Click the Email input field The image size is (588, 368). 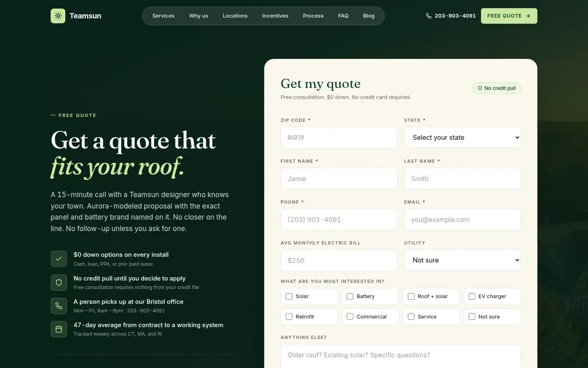click(x=463, y=220)
